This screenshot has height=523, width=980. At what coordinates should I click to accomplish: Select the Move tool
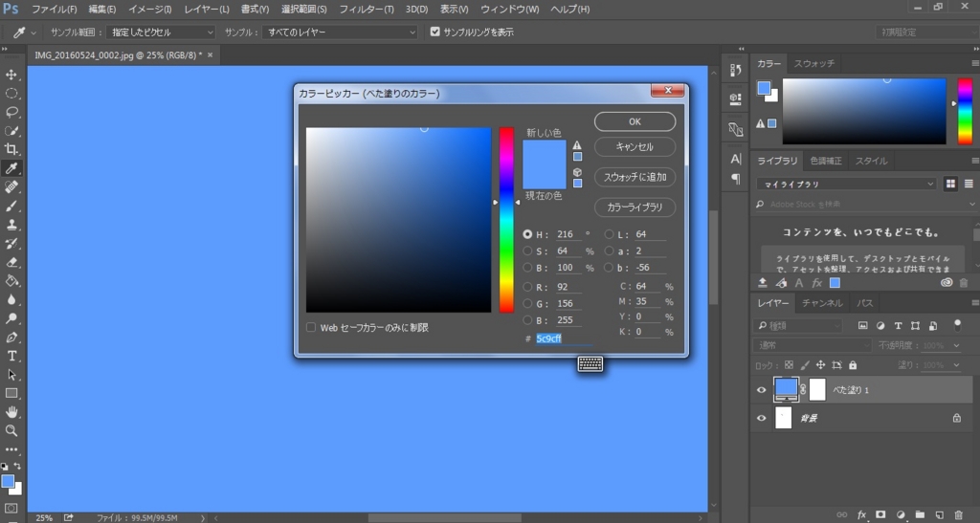pyautogui.click(x=11, y=75)
